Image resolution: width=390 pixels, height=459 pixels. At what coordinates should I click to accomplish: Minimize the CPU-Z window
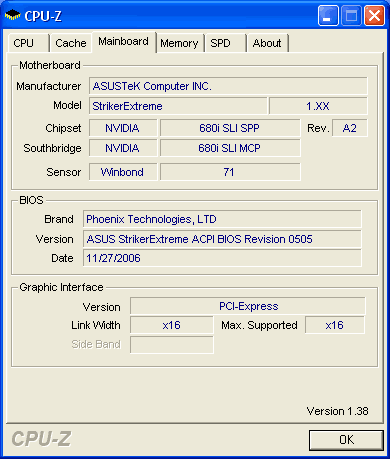pos(328,15)
